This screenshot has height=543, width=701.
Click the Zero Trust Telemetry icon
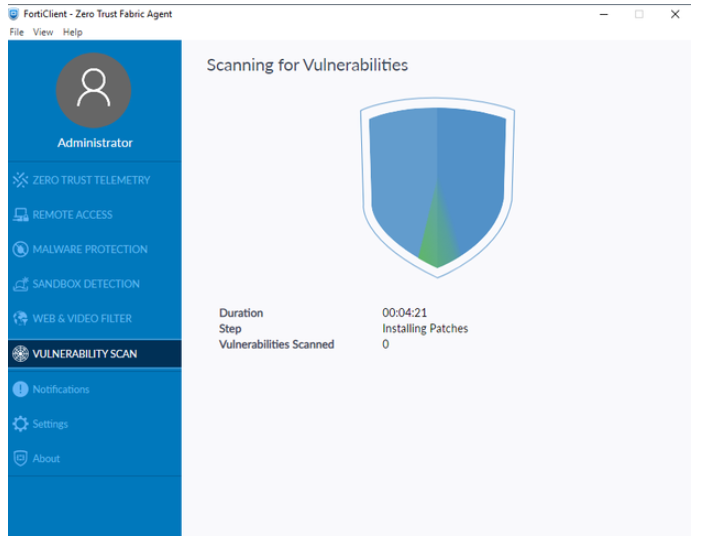point(21,180)
